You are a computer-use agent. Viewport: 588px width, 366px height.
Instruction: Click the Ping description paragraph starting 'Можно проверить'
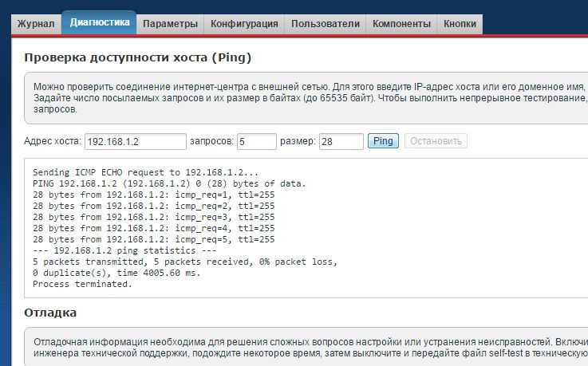point(310,98)
